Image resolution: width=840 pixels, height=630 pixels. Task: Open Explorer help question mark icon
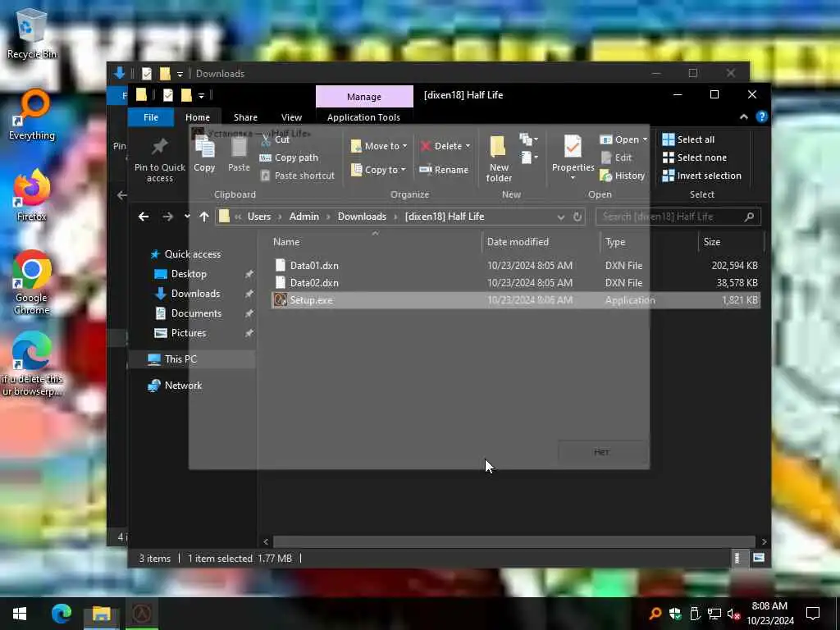(761, 116)
